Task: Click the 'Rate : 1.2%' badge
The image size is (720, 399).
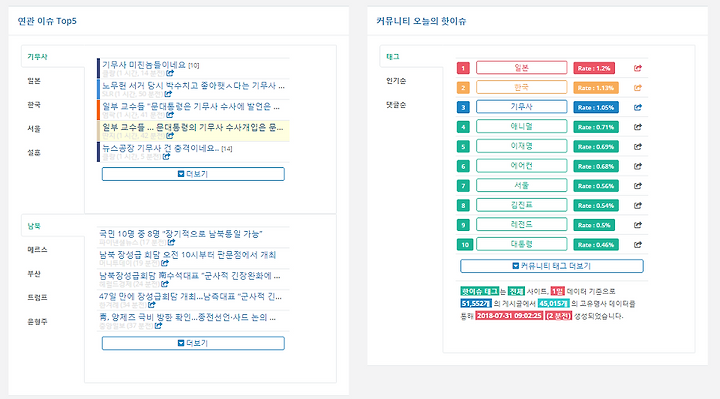Action: (594, 68)
